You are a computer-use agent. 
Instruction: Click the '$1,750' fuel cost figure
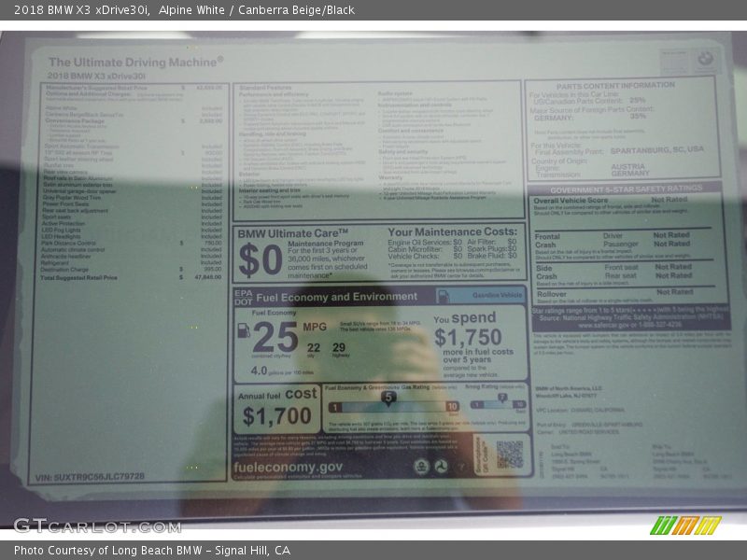tap(468, 338)
